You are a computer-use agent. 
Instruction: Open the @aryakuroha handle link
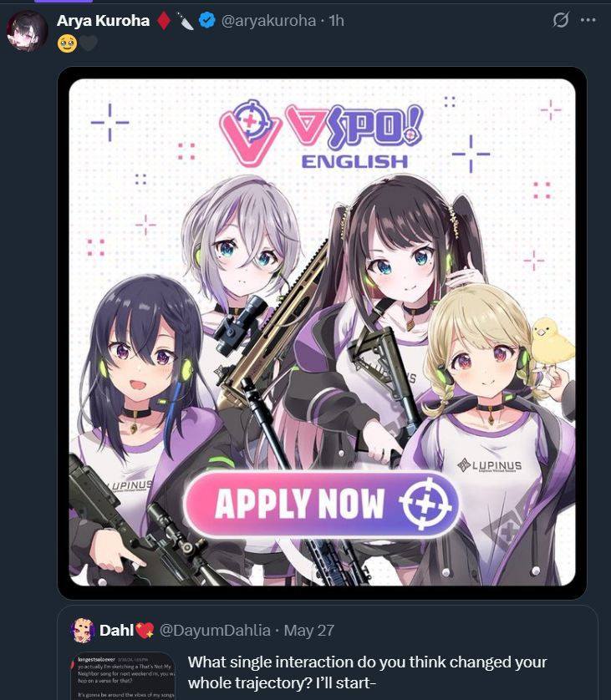[268, 21]
